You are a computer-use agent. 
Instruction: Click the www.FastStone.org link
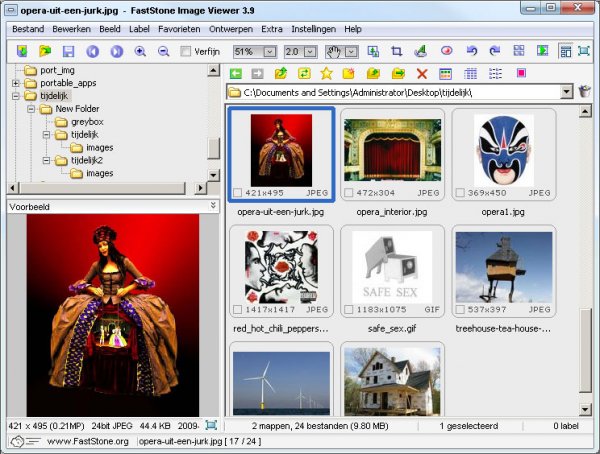tap(88, 441)
